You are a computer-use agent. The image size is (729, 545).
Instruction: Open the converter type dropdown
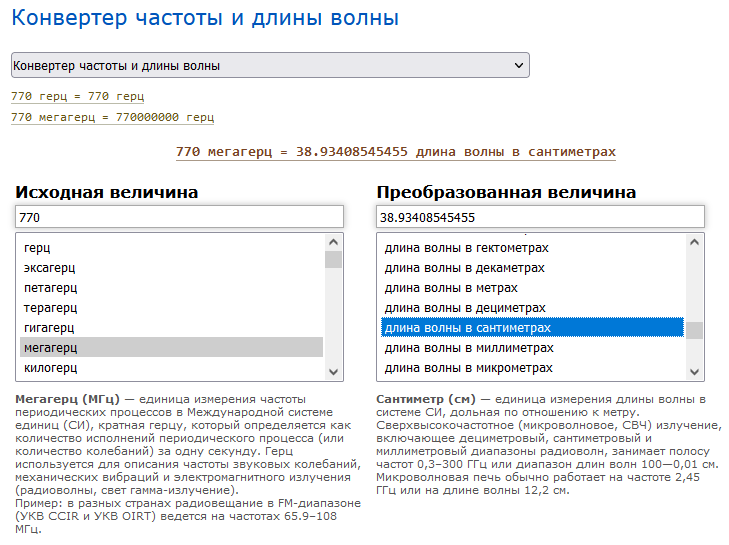point(269,66)
